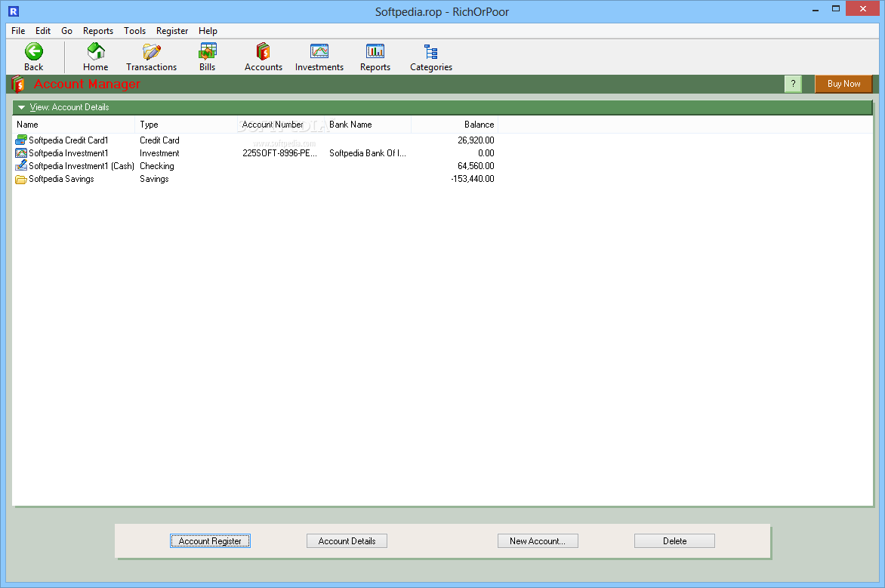Sort by the Type column header
Screen dimensions: 885x588
point(187,125)
